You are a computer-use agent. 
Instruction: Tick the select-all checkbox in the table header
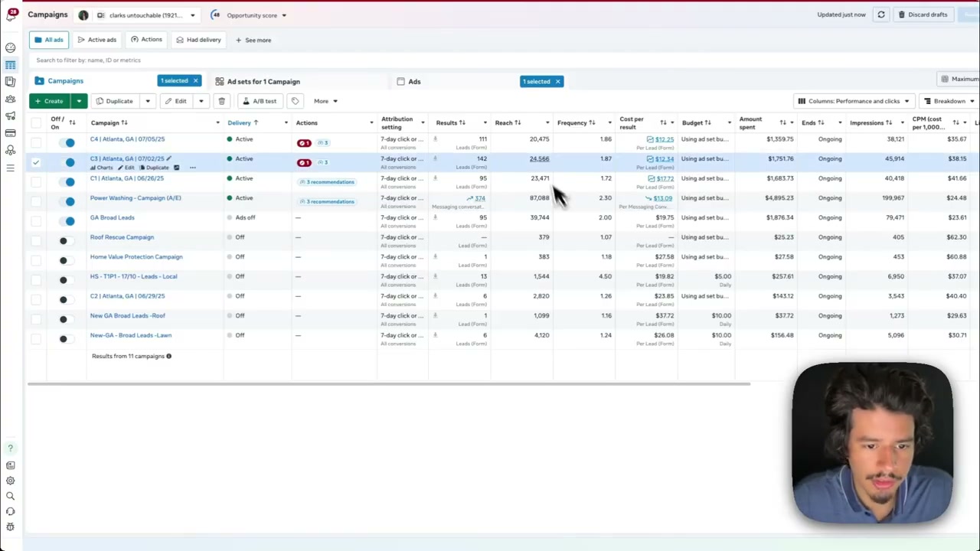36,122
